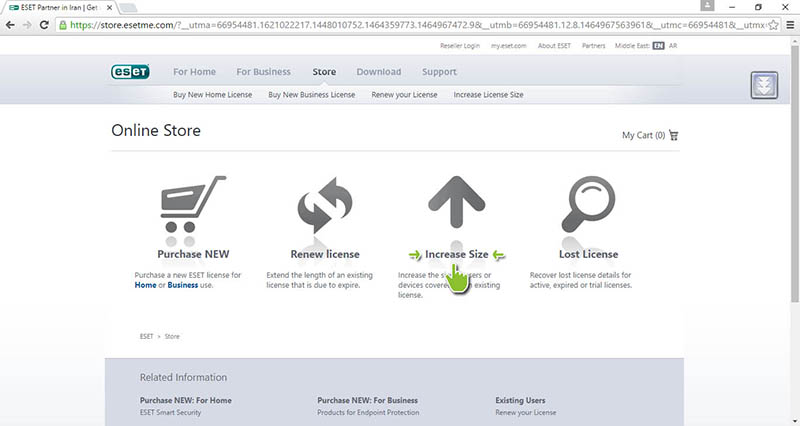The width and height of the screenshot is (800, 426).
Task: Select the ESET Partner in Iran tab
Action: [x=59, y=8]
